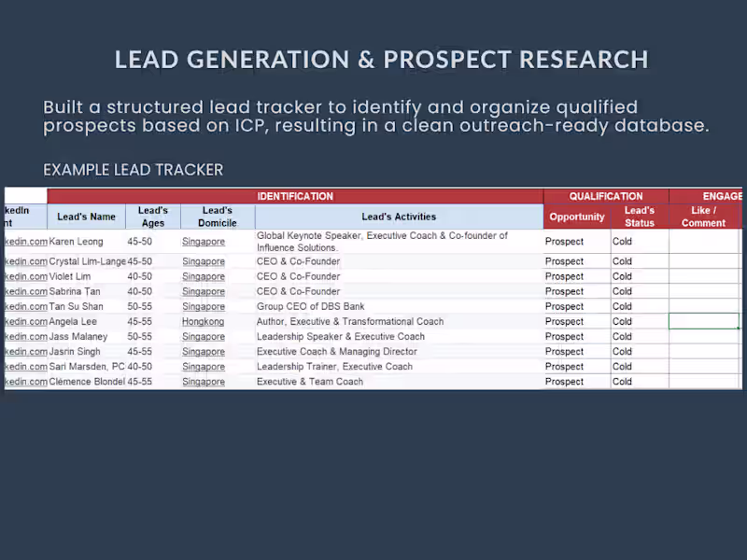Screen dimensions: 747x560
Task: Select the Cold status cell in Clémence Blondel's row
Action: [640, 382]
